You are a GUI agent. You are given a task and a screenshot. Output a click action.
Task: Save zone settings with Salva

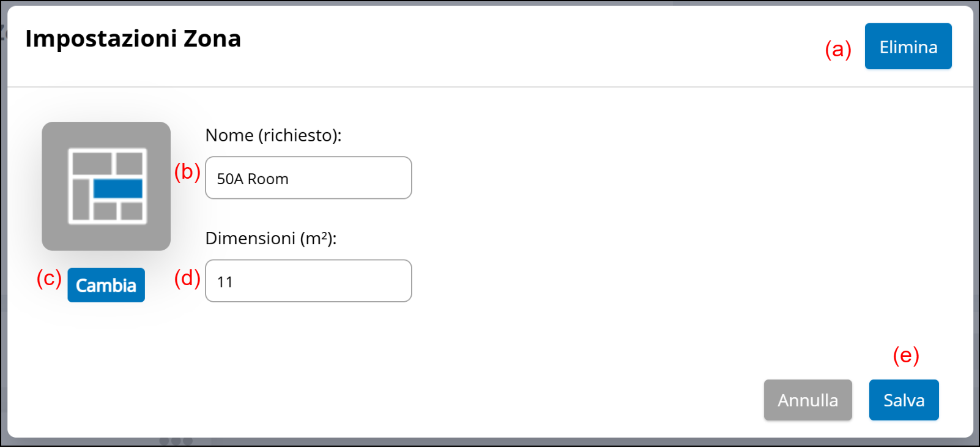904,400
